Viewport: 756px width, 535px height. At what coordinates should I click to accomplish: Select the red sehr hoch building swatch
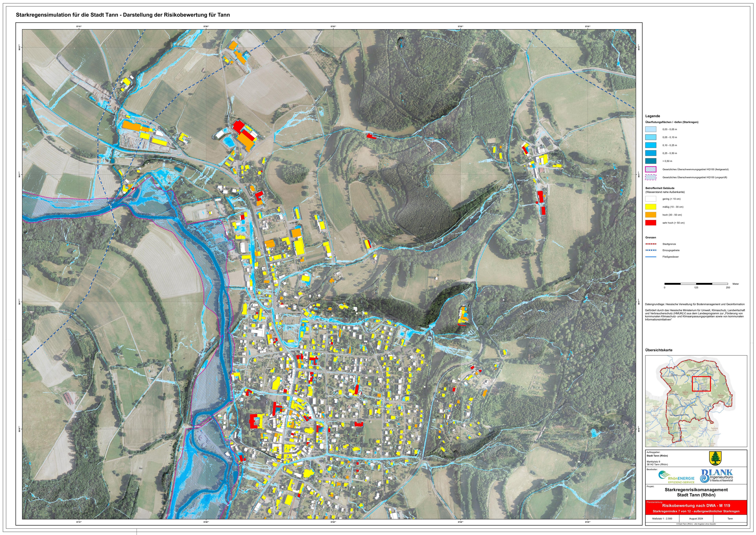point(651,223)
